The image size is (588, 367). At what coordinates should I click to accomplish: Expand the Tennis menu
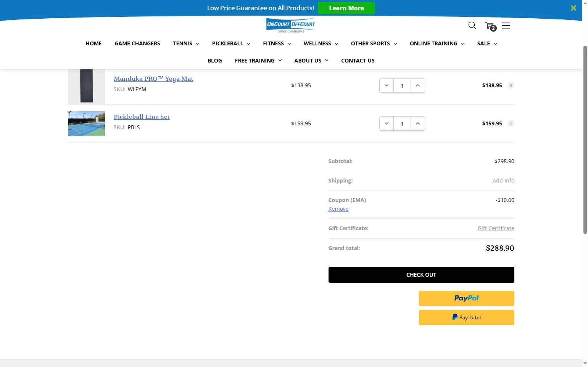click(x=186, y=43)
